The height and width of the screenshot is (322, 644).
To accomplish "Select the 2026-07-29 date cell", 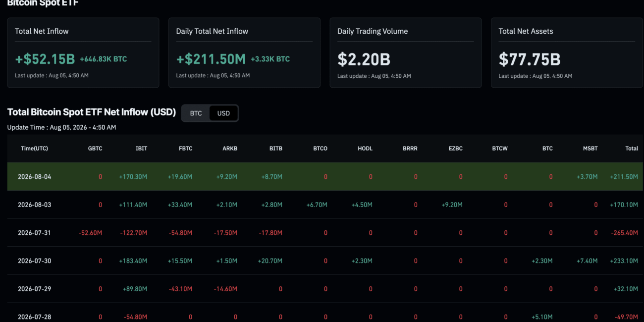I will (35, 289).
